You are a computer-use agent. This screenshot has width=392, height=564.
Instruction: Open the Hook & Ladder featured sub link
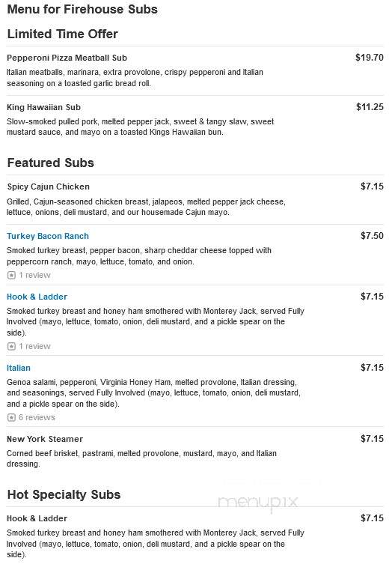[37, 297]
